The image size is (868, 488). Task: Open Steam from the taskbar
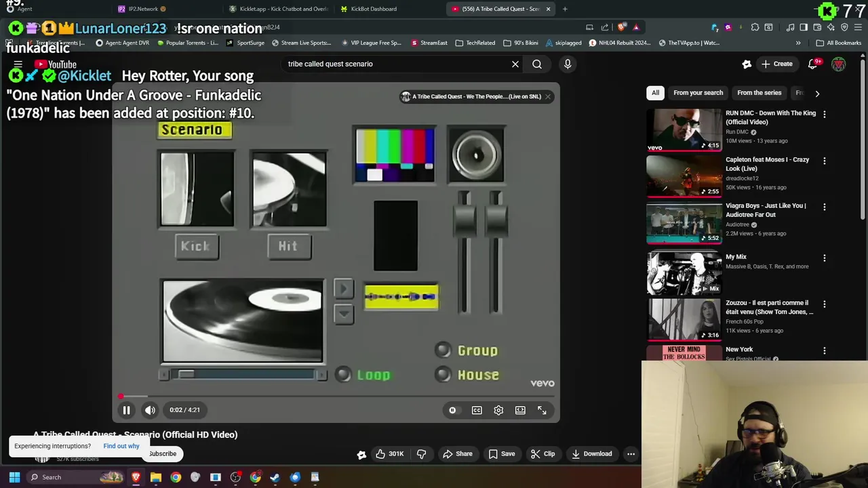click(x=275, y=477)
